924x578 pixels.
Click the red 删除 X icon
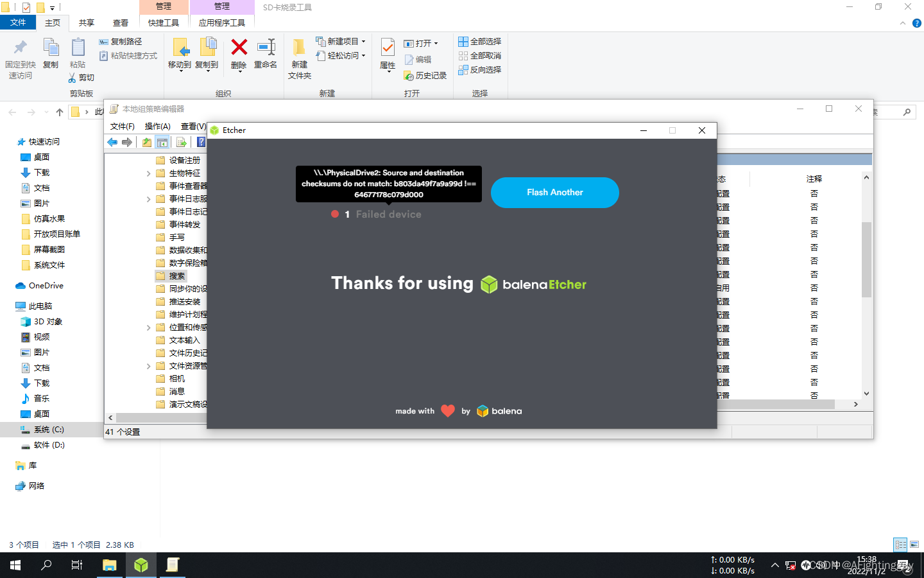(x=239, y=47)
